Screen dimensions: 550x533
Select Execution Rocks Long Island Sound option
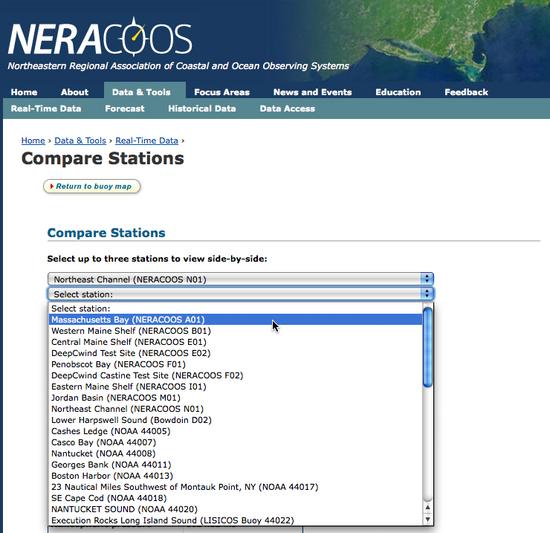click(235, 520)
